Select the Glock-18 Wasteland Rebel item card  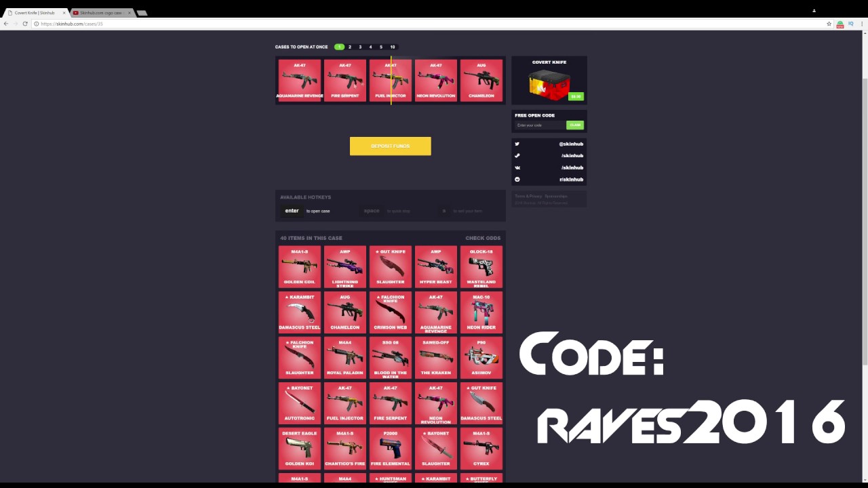[481, 267]
